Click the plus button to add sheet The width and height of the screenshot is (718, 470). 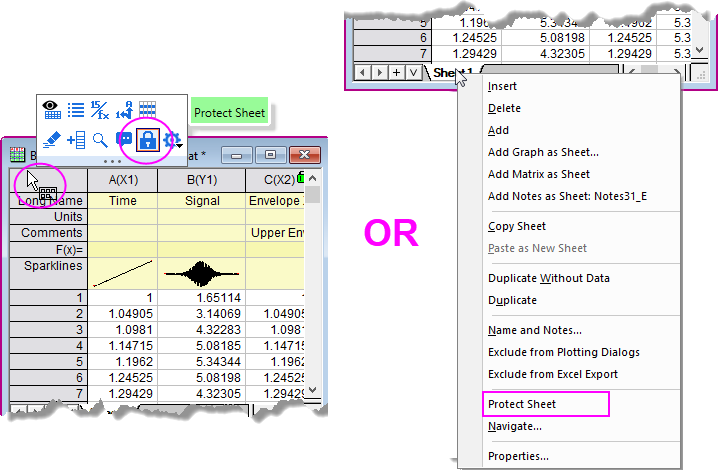pos(397,72)
